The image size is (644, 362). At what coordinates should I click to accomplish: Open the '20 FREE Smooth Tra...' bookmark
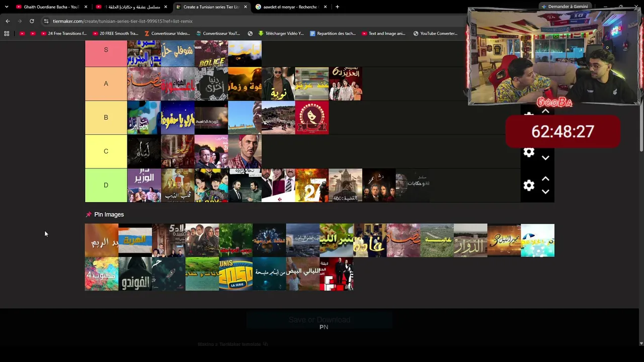coord(115,34)
